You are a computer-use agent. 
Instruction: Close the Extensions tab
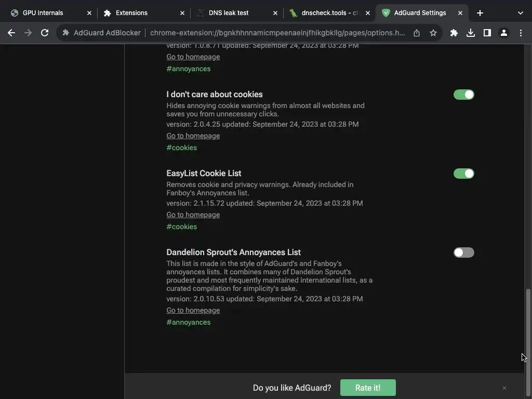182,13
